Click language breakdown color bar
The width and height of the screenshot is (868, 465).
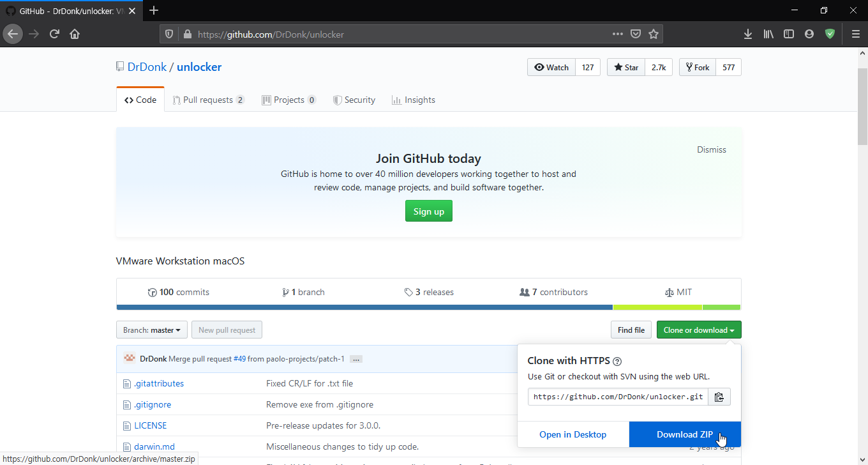pos(428,307)
